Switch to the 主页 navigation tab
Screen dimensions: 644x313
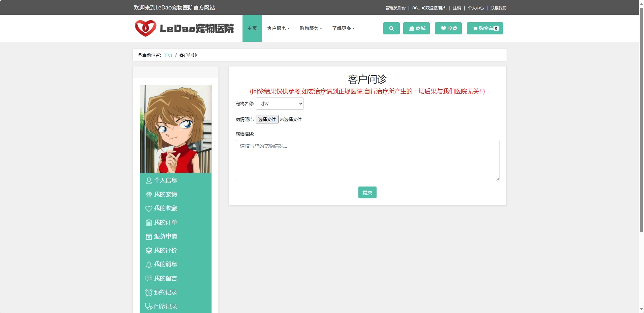252,28
